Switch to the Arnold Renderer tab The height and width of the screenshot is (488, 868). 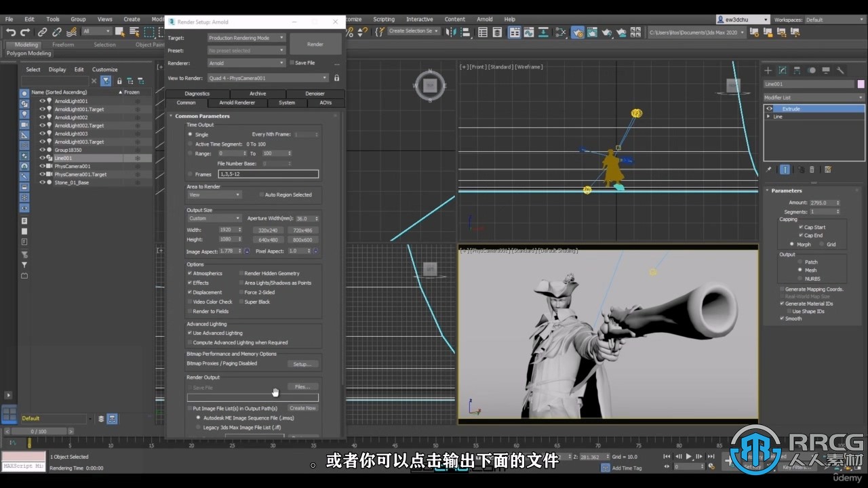pos(237,103)
